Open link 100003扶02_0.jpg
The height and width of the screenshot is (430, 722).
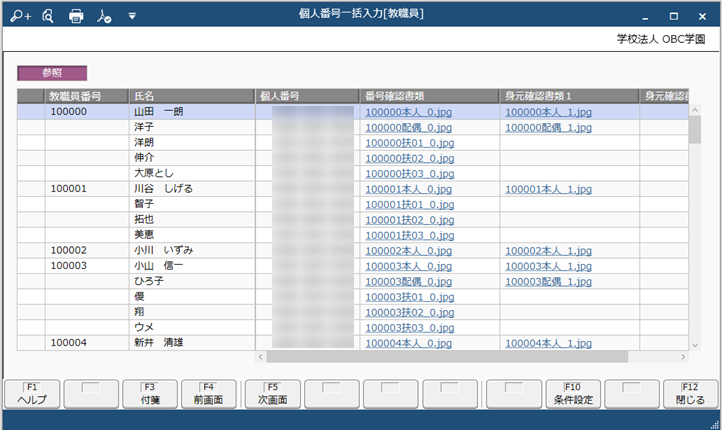[x=410, y=313]
